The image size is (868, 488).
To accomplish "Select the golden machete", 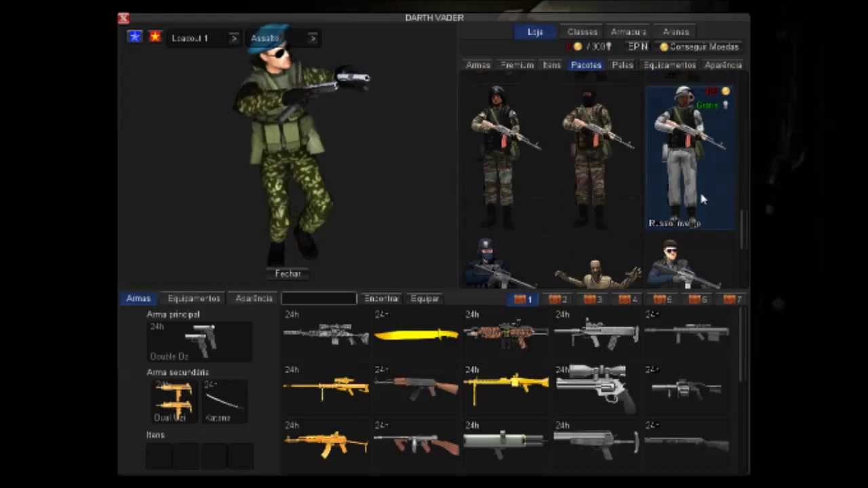I will point(416,333).
